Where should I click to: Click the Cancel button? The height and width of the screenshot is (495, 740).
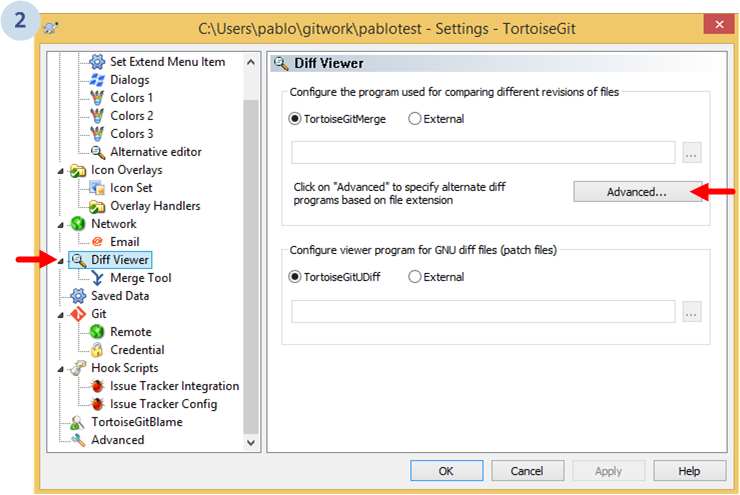[x=527, y=471]
